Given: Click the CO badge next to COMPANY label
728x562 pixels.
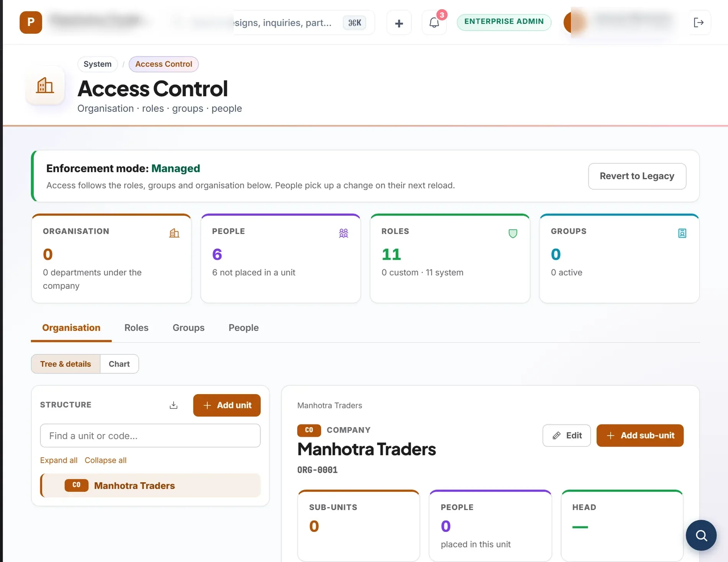Looking at the screenshot, I should [309, 430].
